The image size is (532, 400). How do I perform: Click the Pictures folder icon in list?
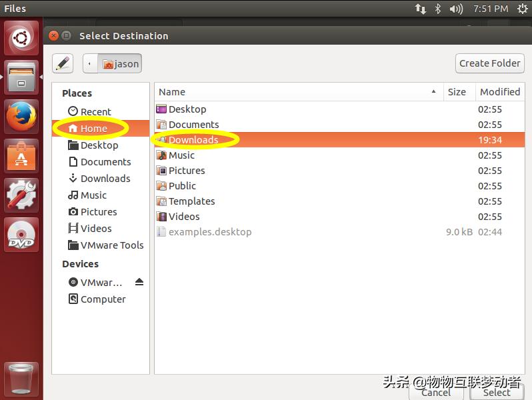click(x=161, y=170)
